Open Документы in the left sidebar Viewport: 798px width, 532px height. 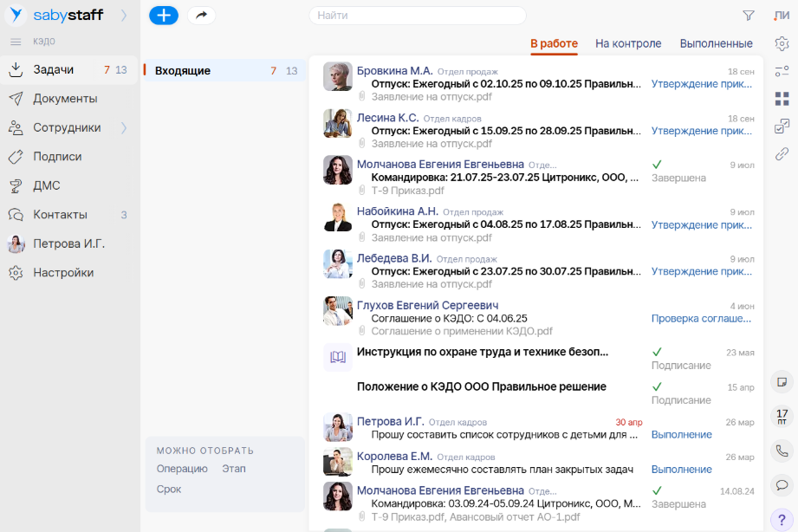(x=65, y=99)
